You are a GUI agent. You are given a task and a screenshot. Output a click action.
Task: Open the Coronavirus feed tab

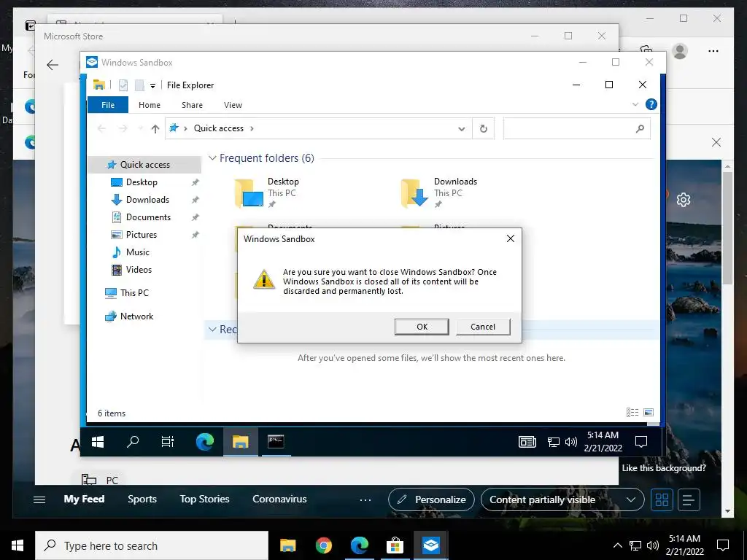tap(279, 499)
